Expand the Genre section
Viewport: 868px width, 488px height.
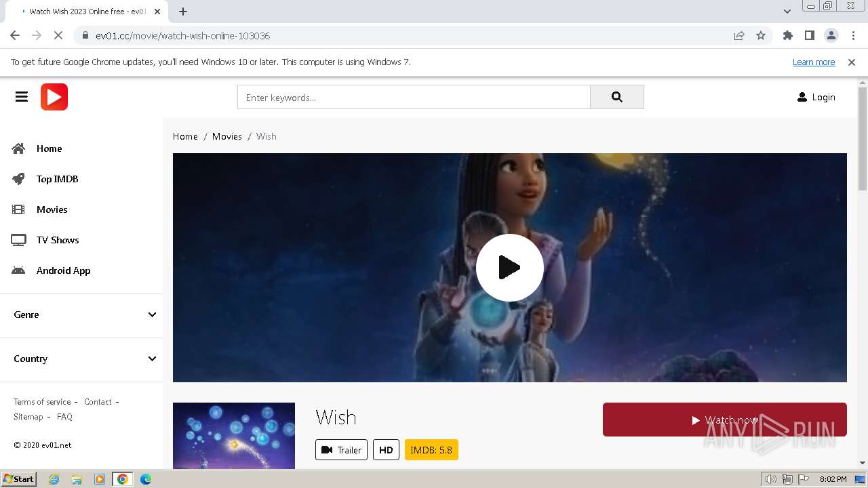[85, 314]
